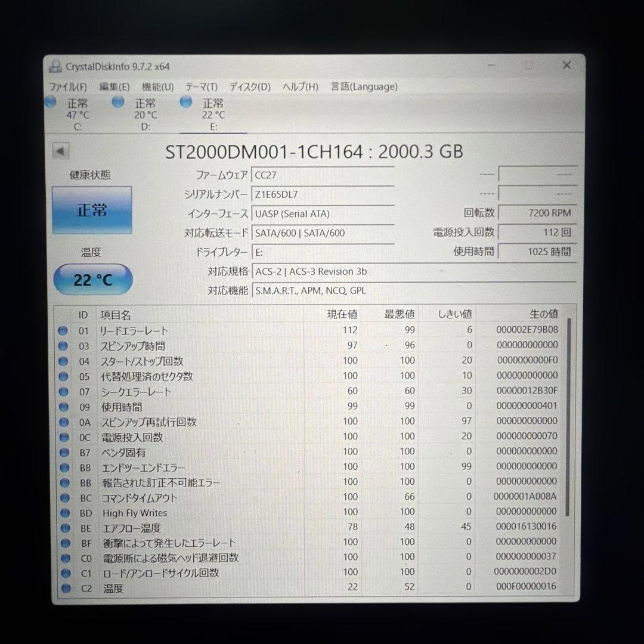Open the 機能(U) menu
This screenshot has width=644, height=644.
[157, 87]
